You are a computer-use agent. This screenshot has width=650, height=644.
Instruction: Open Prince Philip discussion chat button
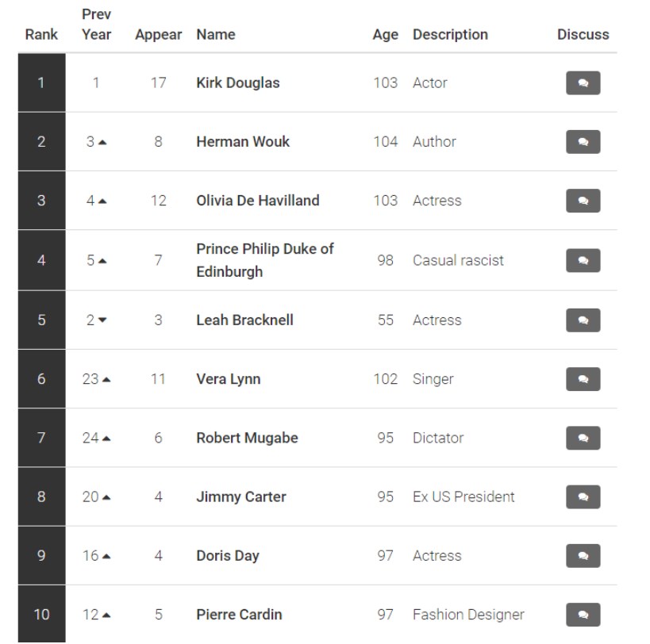point(583,260)
